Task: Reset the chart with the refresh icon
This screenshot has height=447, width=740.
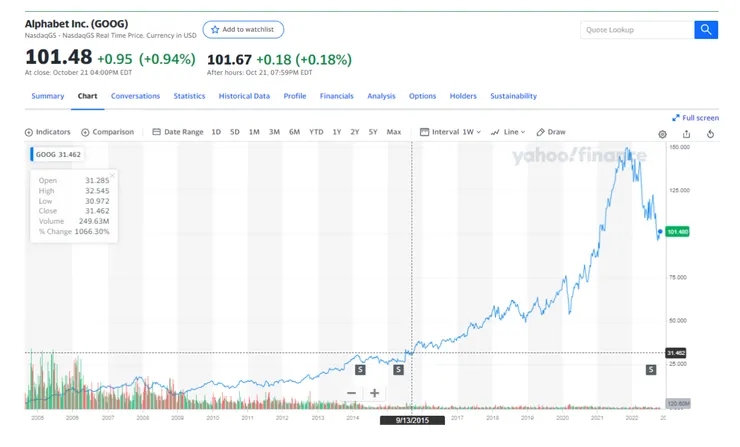Action: click(710, 133)
